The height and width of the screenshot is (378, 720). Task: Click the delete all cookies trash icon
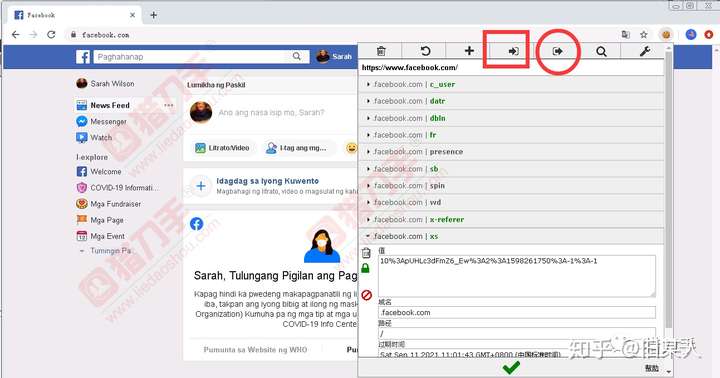click(381, 51)
